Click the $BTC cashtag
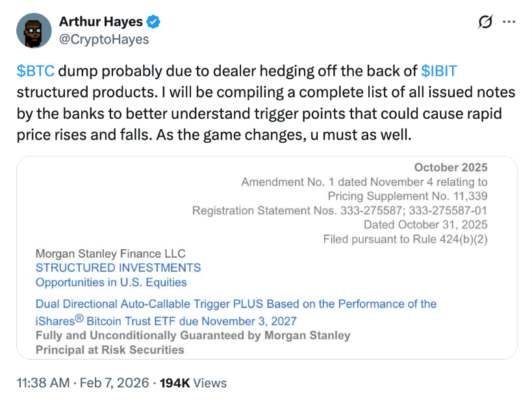The image size is (532, 403). coord(35,71)
